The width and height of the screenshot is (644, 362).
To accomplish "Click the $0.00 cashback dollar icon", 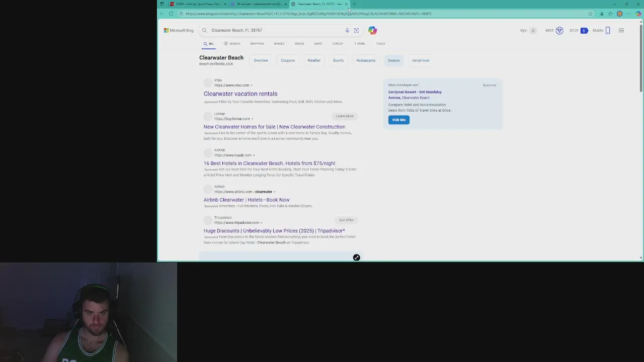I will (584, 30).
